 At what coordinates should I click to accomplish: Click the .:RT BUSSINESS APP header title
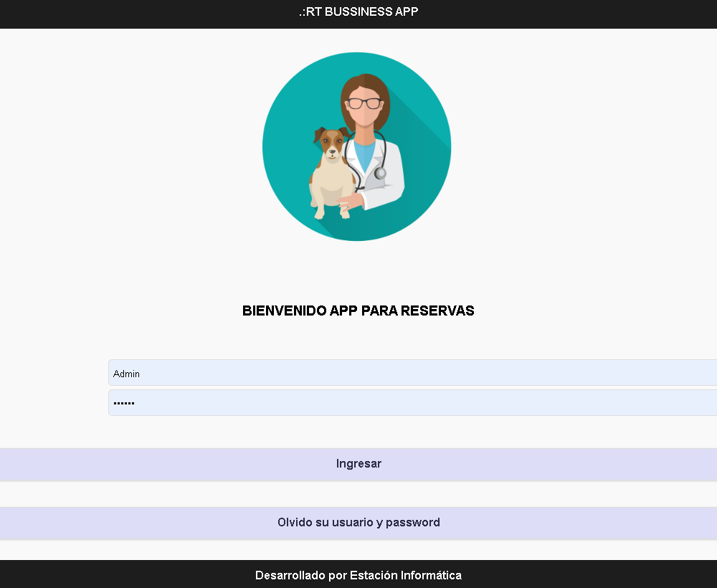coord(358,11)
